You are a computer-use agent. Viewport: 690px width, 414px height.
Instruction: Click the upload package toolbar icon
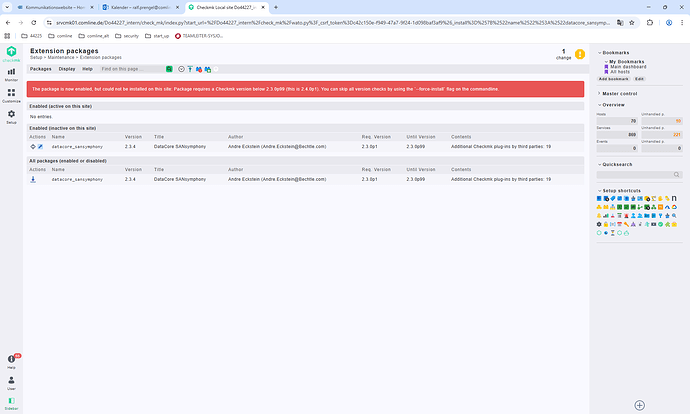coord(190,69)
